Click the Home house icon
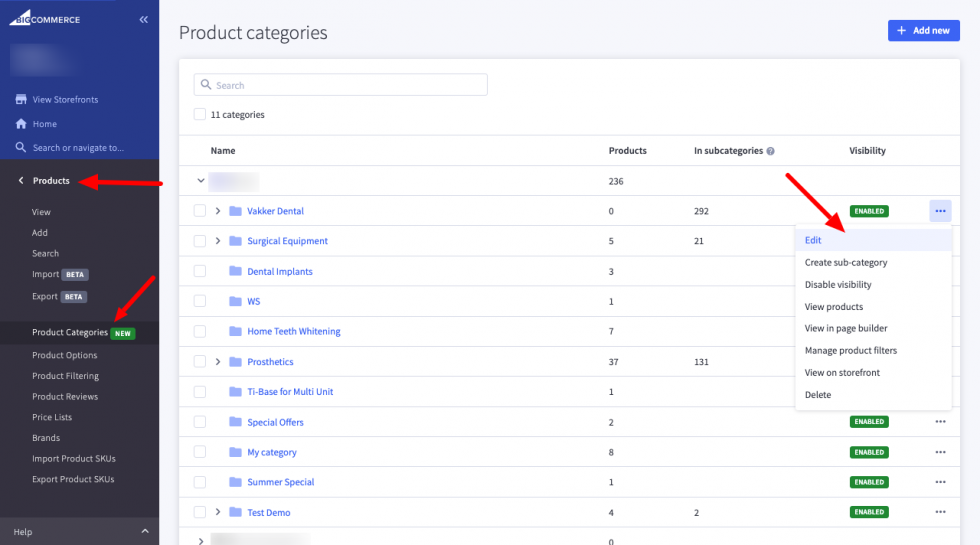This screenshot has width=980, height=545. (20, 124)
